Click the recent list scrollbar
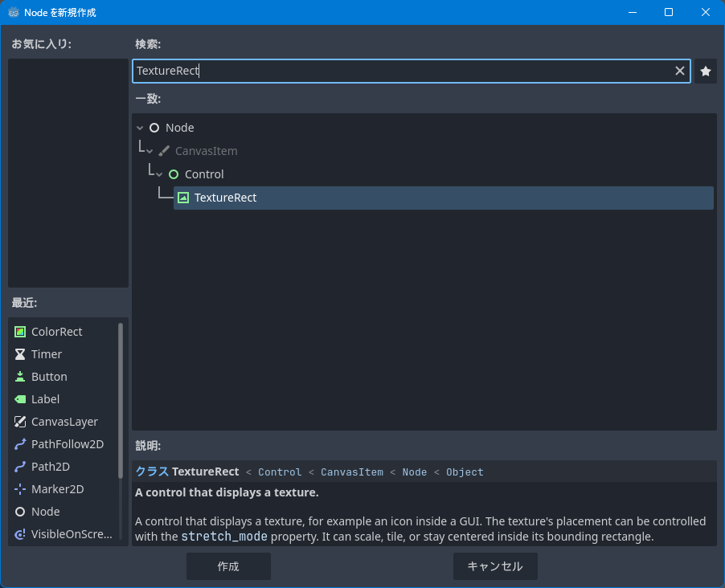Image resolution: width=725 pixels, height=588 pixels. click(x=121, y=400)
